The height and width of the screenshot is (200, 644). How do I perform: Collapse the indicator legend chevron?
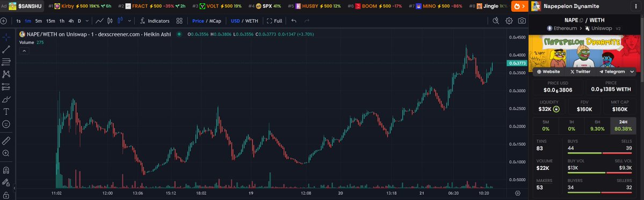point(24,51)
